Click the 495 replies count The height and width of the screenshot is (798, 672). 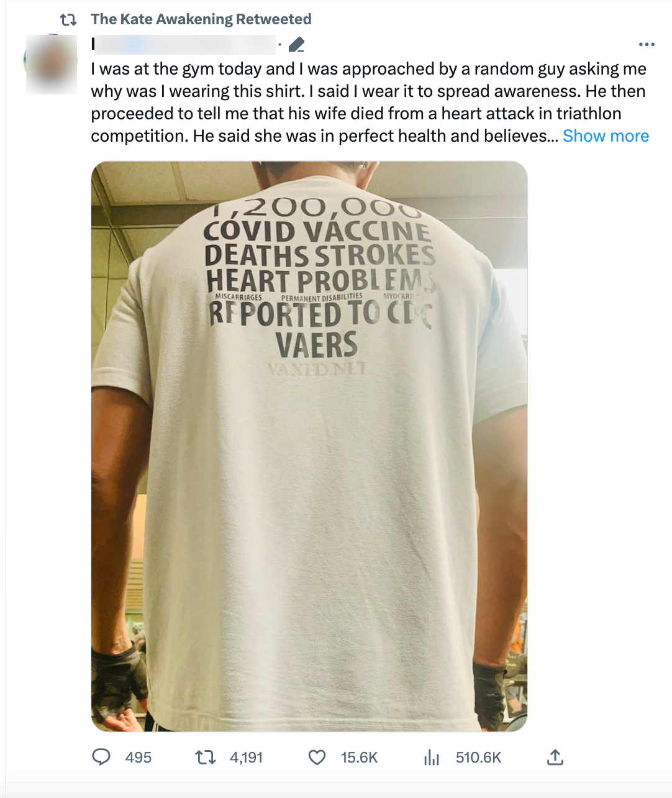(138, 758)
